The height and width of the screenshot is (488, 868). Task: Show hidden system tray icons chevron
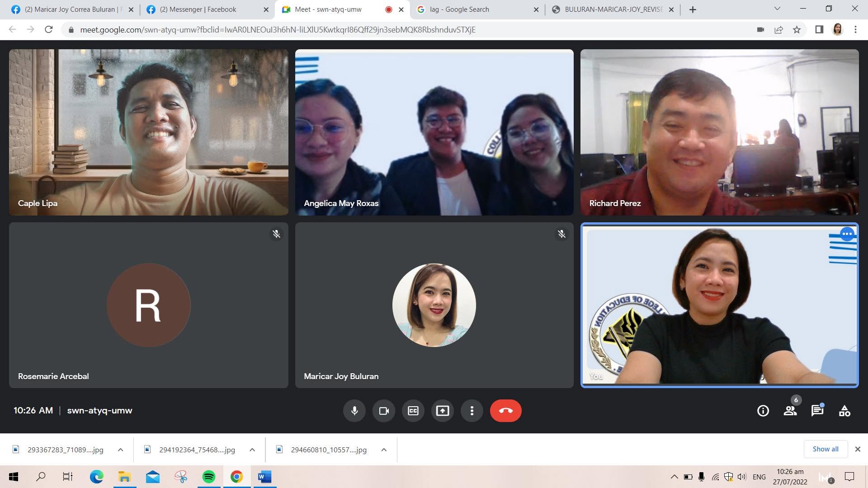674,477
